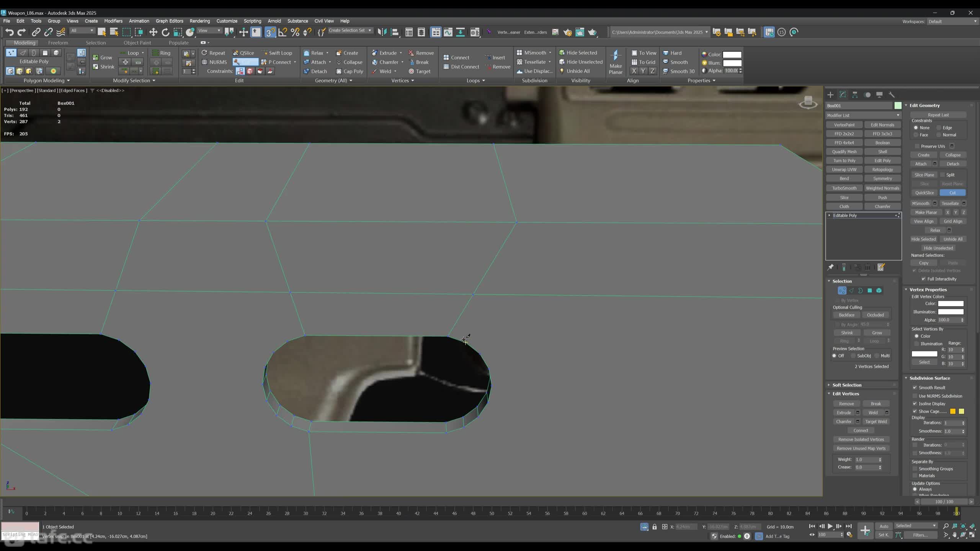This screenshot has height=551, width=980.
Task: Open the Hierarchy command panel tab
Action: click(x=855, y=95)
